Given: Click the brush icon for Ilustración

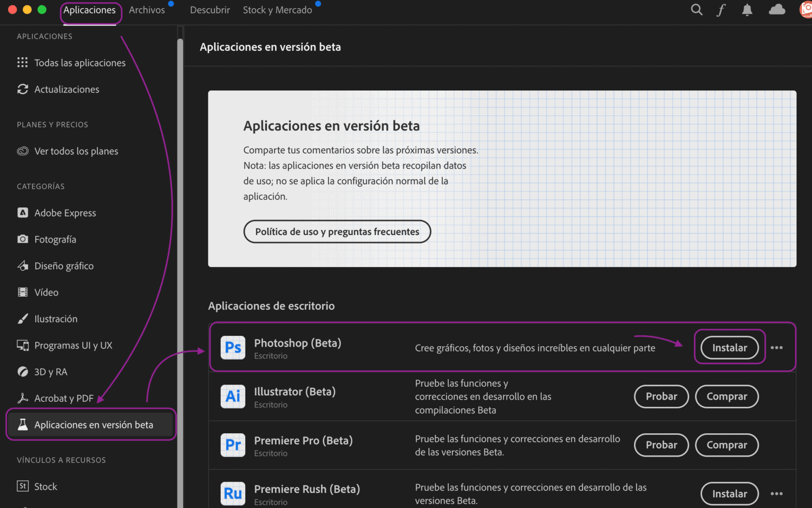Looking at the screenshot, I should tap(22, 319).
